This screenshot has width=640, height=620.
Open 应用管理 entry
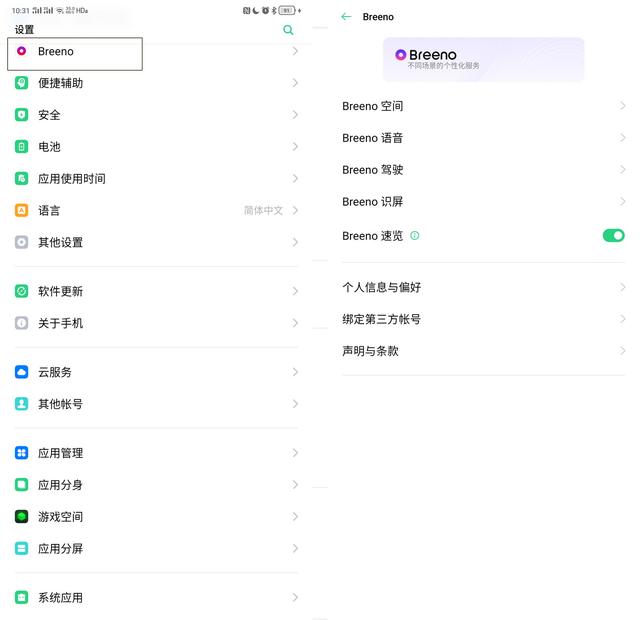click(156, 453)
